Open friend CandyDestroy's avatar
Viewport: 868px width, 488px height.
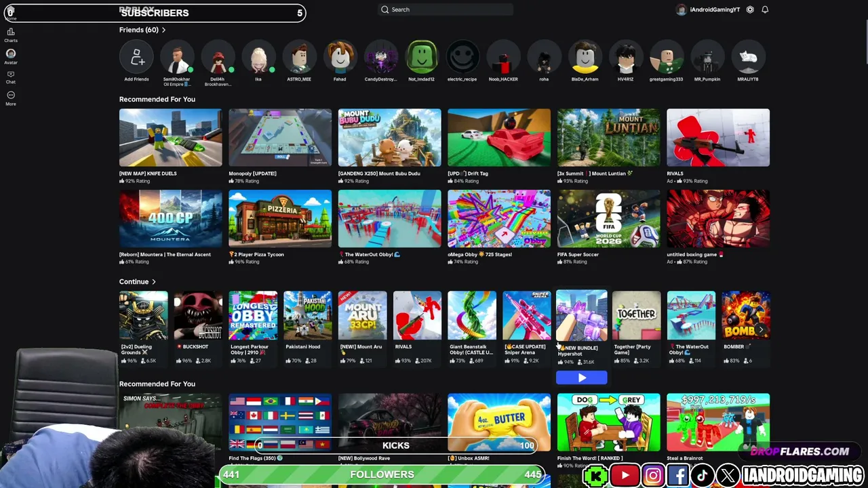point(380,58)
